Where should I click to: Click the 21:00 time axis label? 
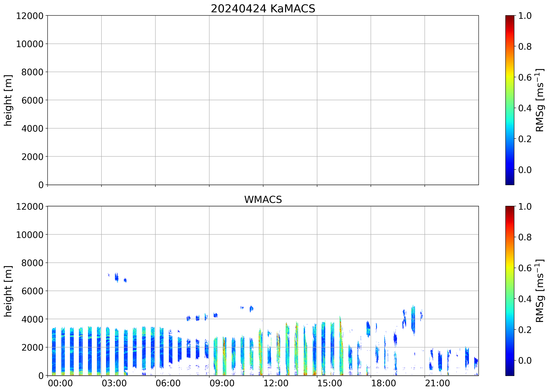(437, 383)
